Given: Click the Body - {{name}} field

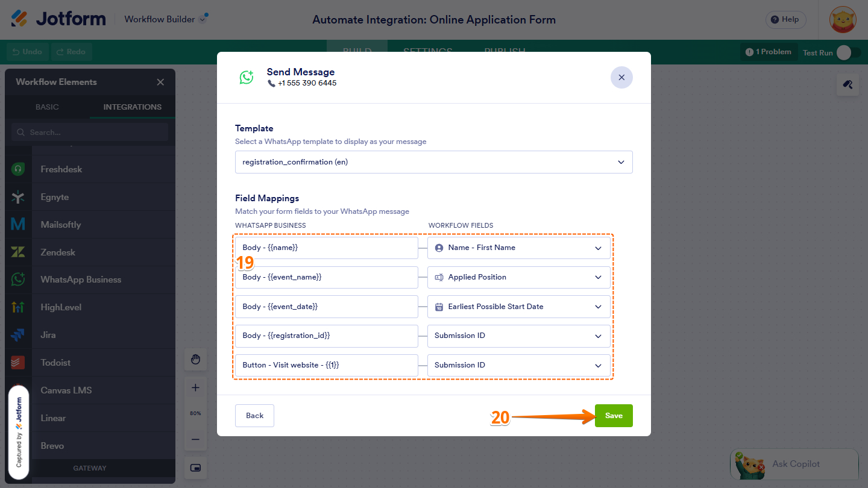Looking at the screenshot, I should click(327, 248).
